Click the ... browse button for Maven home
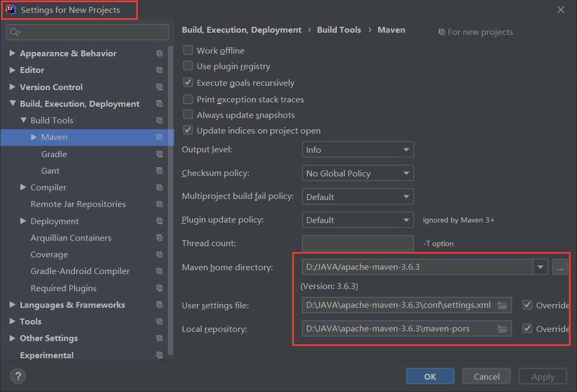This screenshot has width=577, height=392. [560, 267]
